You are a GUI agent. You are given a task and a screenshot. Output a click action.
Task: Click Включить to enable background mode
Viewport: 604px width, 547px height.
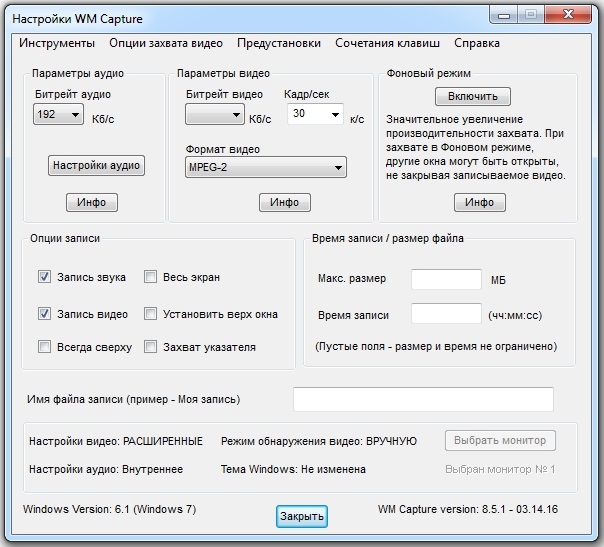[x=473, y=96]
